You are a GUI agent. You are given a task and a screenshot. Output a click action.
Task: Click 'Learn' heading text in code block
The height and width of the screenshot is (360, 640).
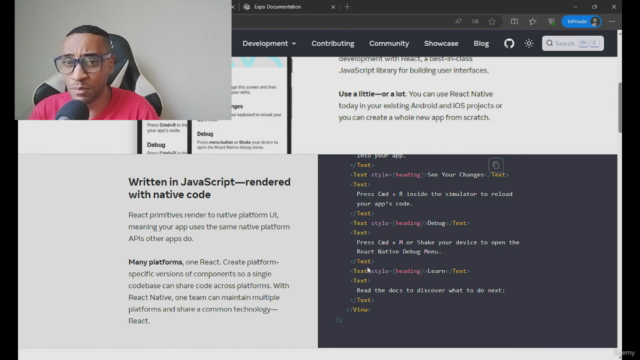(x=436, y=271)
